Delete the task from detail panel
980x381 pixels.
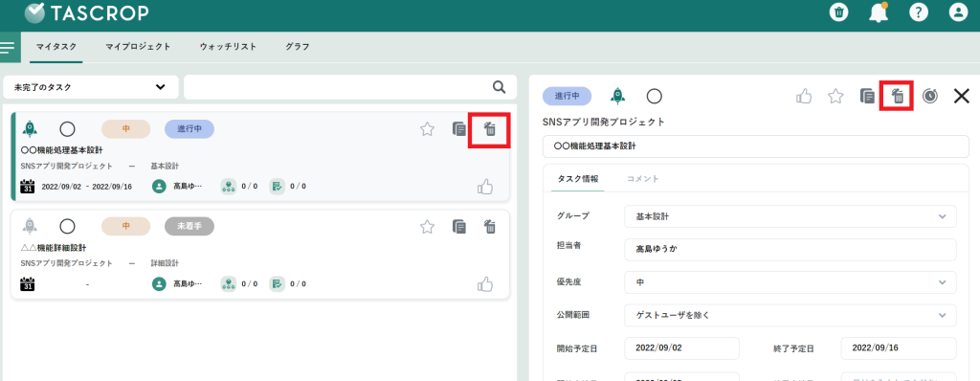[898, 96]
